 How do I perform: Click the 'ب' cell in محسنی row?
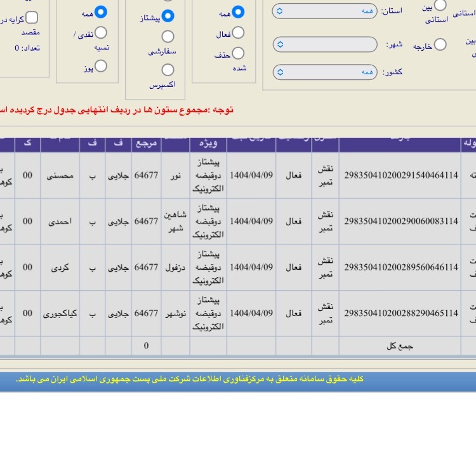[x=92, y=176]
